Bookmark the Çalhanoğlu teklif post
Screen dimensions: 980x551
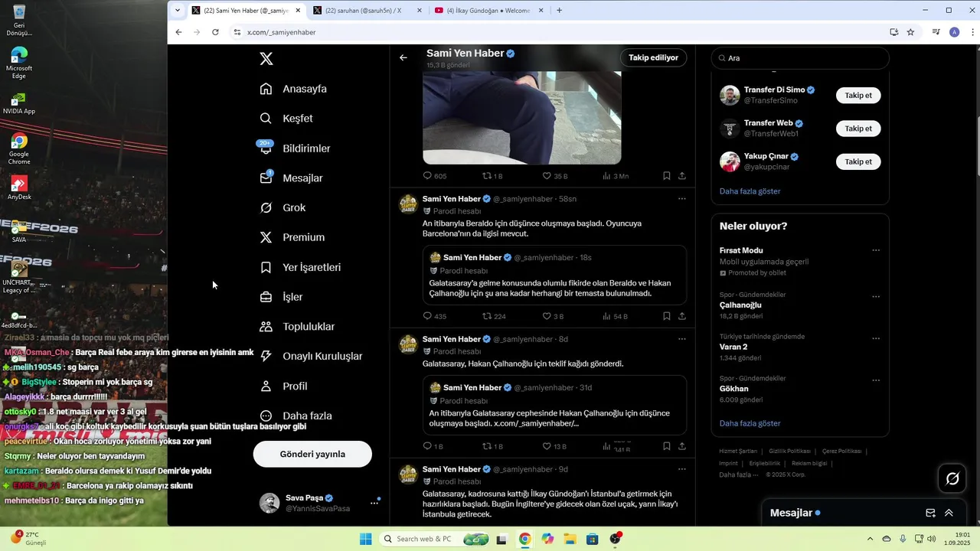(x=667, y=446)
